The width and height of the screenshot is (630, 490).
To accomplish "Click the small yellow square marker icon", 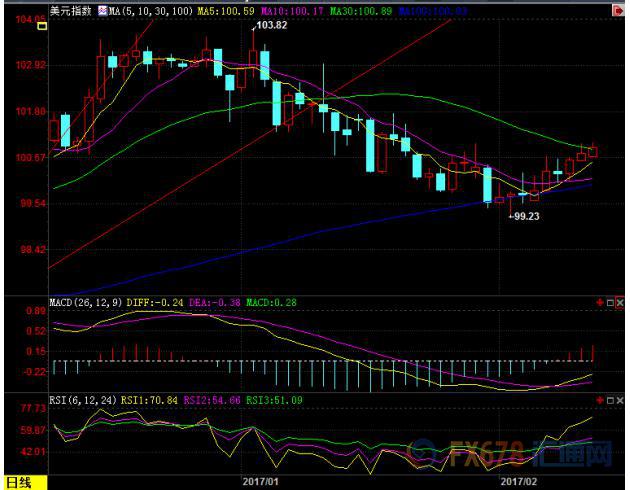I will tap(41, 29).
